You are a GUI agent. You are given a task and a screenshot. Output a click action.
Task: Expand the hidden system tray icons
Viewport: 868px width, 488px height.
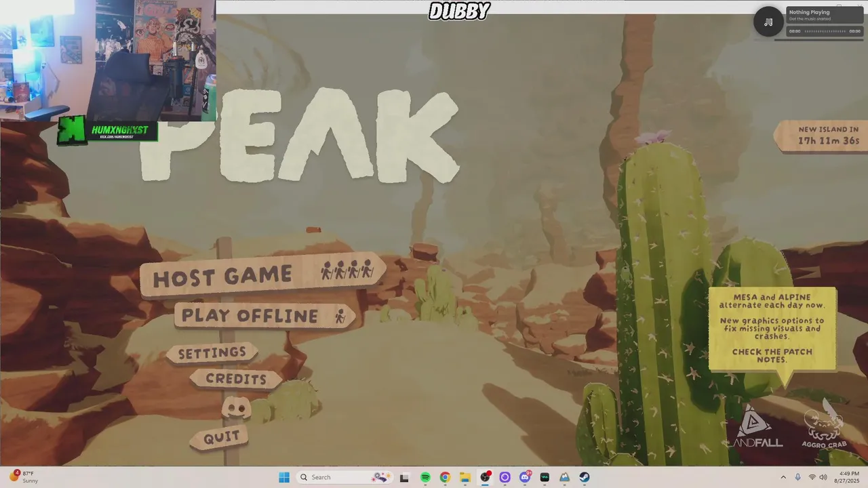(x=783, y=477)
